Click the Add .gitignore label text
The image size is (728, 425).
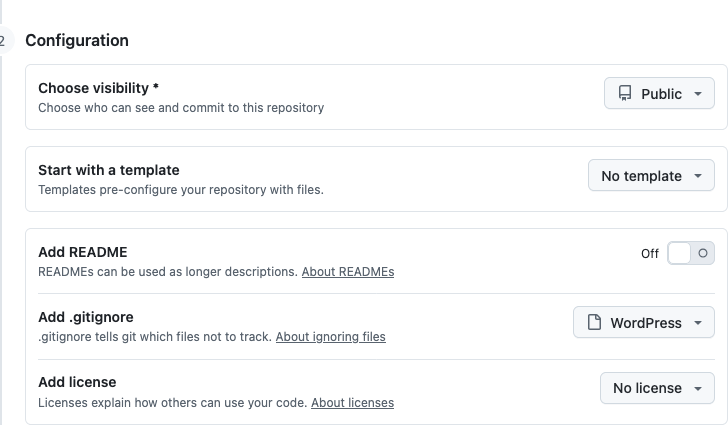click(86, 317)
